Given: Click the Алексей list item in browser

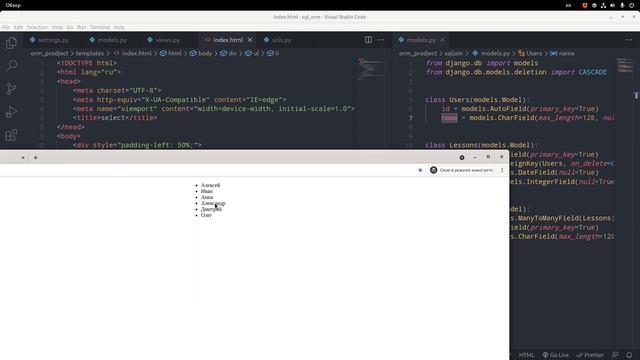Looking at the screenshot, I should point(210,185).
